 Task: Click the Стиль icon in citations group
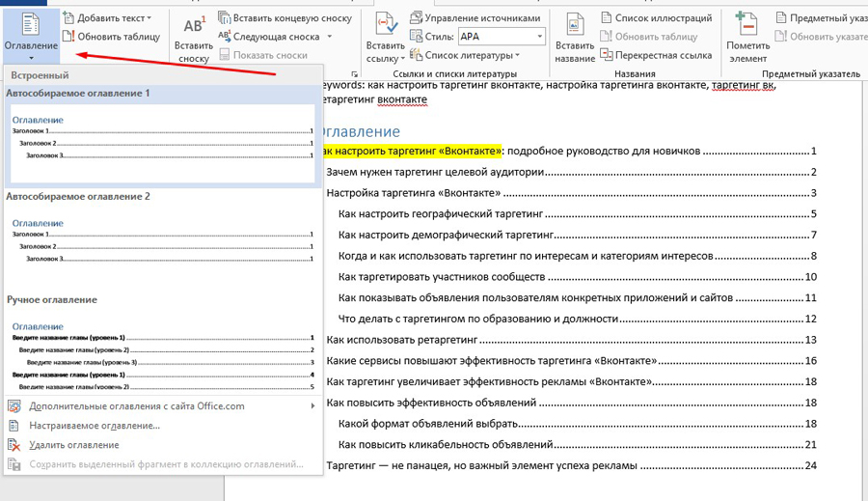point(416,37)
